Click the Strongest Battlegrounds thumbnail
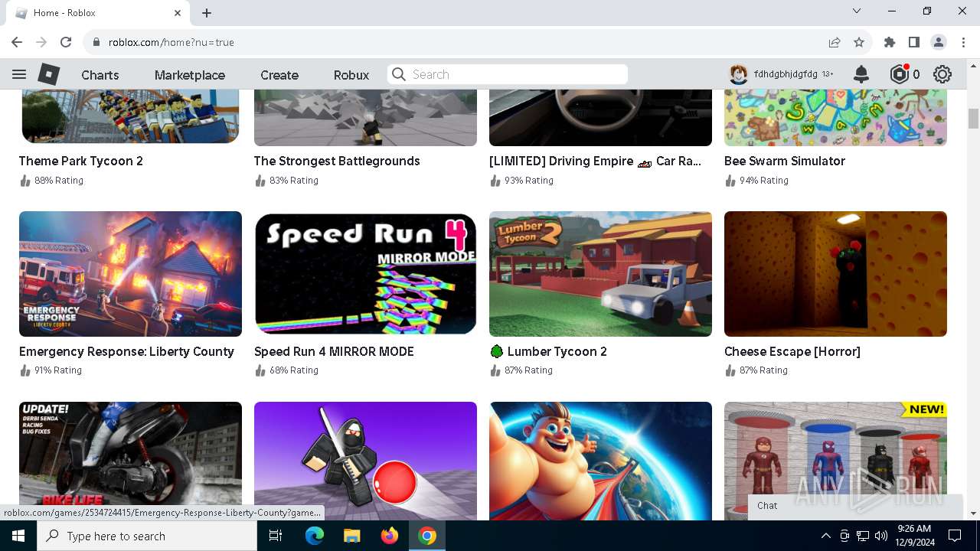The image size is (980, 551). coord(365,118)
